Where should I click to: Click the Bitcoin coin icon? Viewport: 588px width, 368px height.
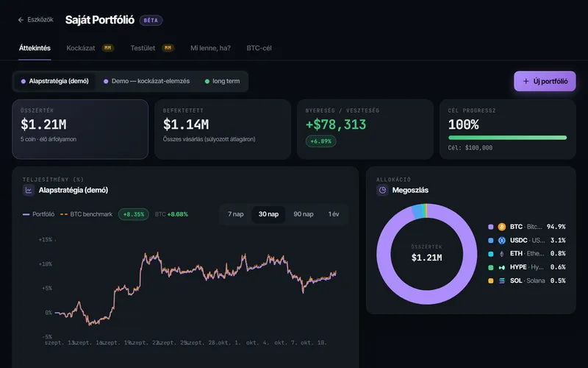(502, 227)
